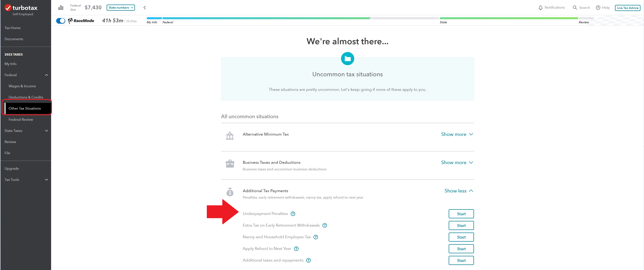This screenshot has width=644, height=270.
Task: Open help for Additional taxes and repayments
Action: click(308, 260)
